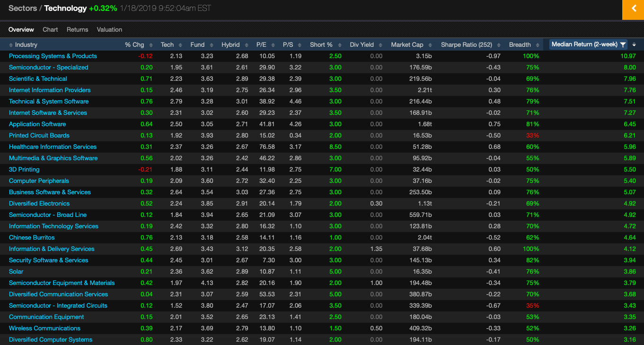
Task: Open Diversified Computer Systems link
Action: click(x=51, y=339)
